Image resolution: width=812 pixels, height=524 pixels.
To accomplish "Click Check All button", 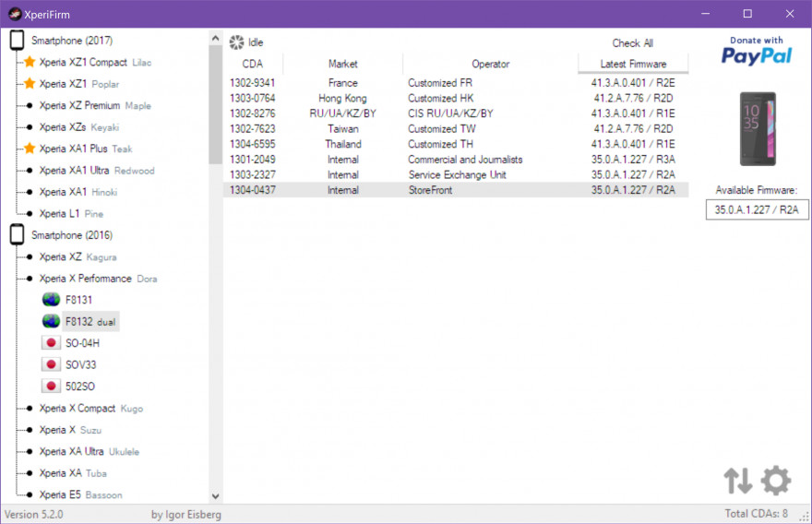I will pyautogui.click(x=633, y=43).
